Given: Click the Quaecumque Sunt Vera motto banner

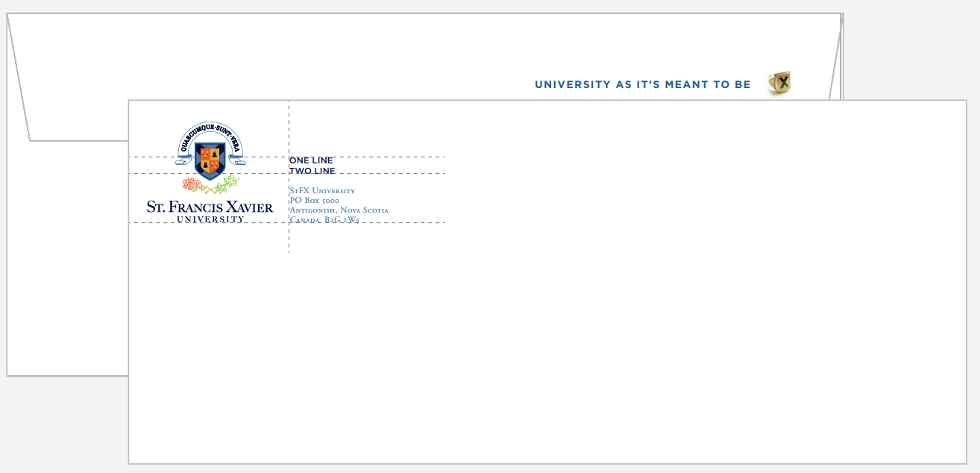Looking at the screenshot, I should click(210, 131).
